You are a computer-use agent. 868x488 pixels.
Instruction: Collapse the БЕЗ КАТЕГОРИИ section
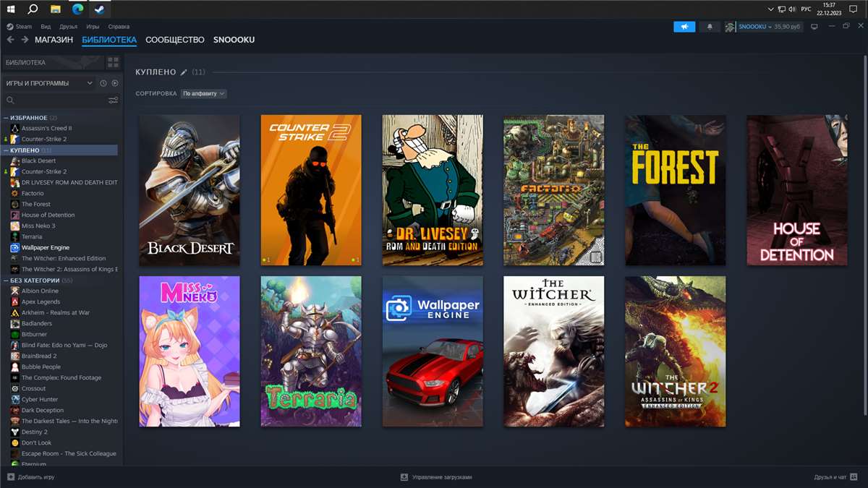[7, 280]
